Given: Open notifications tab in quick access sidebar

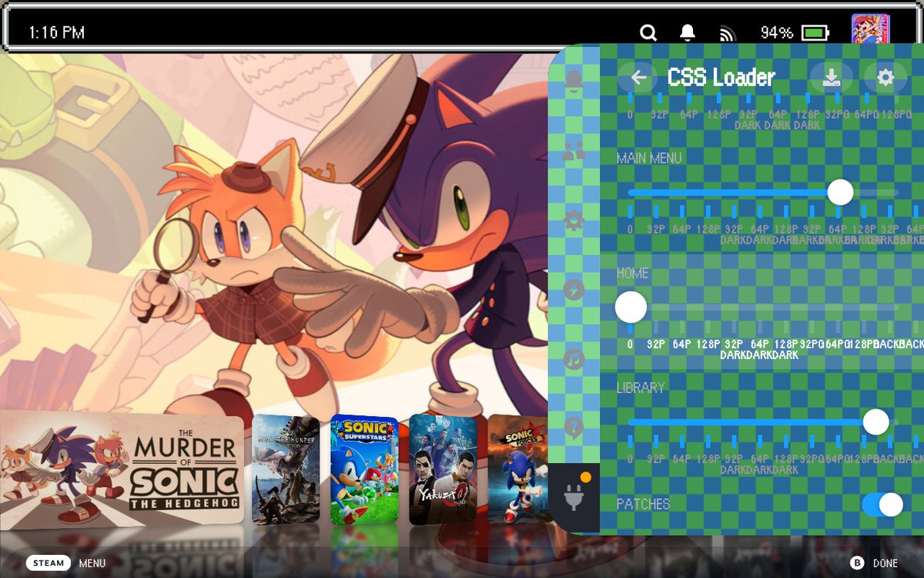Looking at the screenshot, I should point(574,79).
